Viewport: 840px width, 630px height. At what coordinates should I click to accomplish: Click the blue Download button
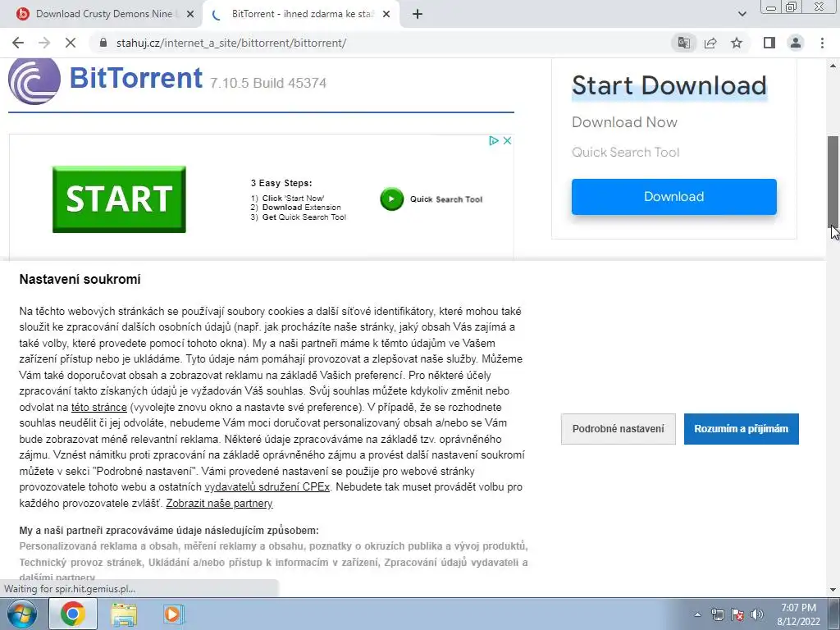[x=674, y=197]
